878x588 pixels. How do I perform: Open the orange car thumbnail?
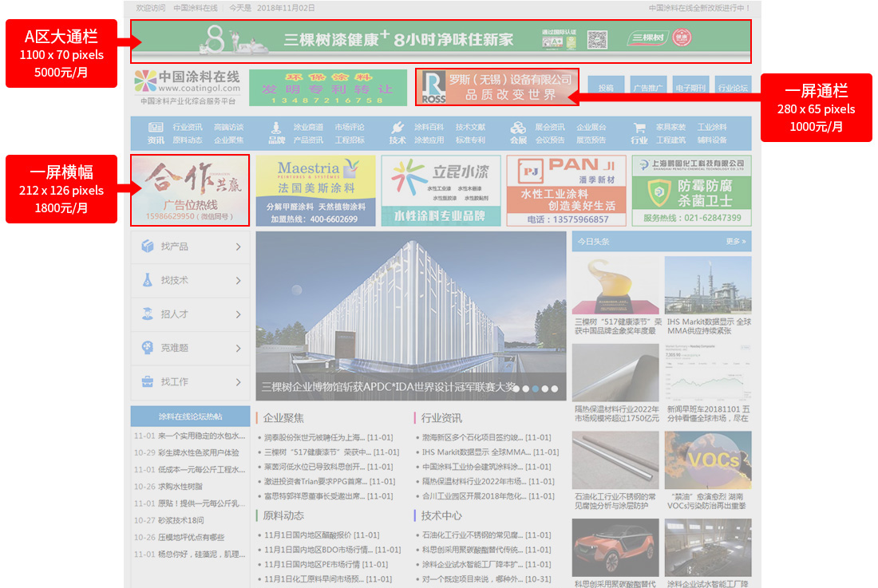[615, 548]
